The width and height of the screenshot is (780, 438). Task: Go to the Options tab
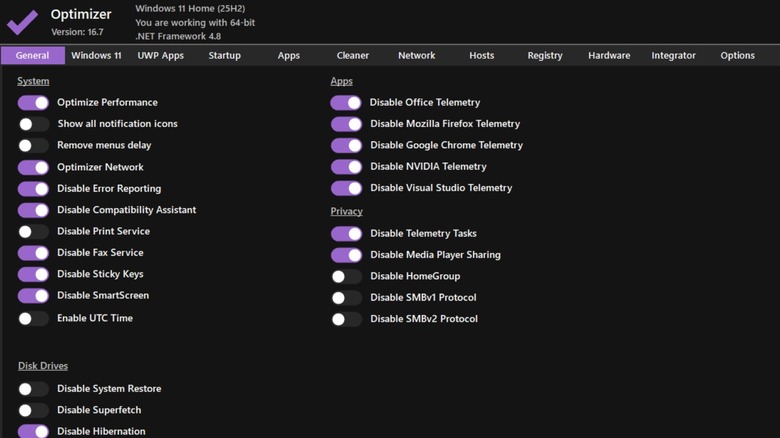[x=737, y=55]
